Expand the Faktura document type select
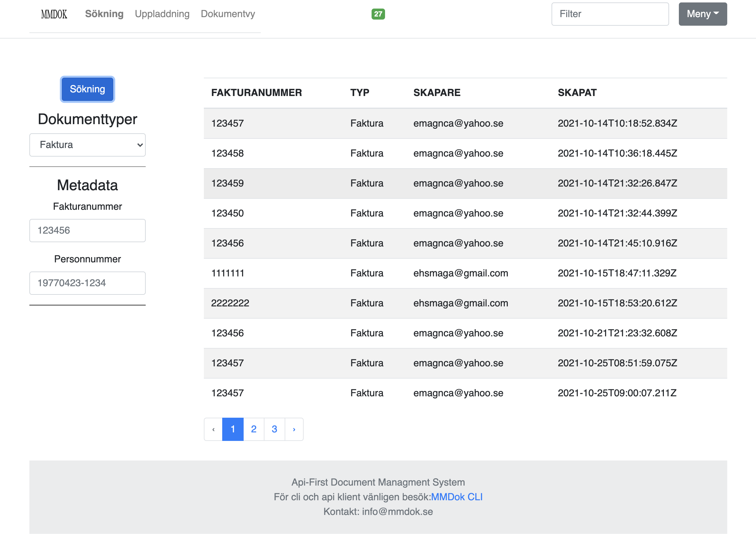 (x=88, y=145)
